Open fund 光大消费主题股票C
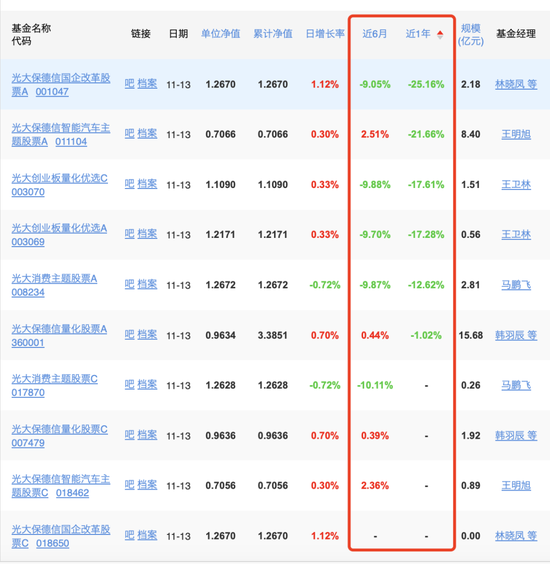 pos(54,379)
